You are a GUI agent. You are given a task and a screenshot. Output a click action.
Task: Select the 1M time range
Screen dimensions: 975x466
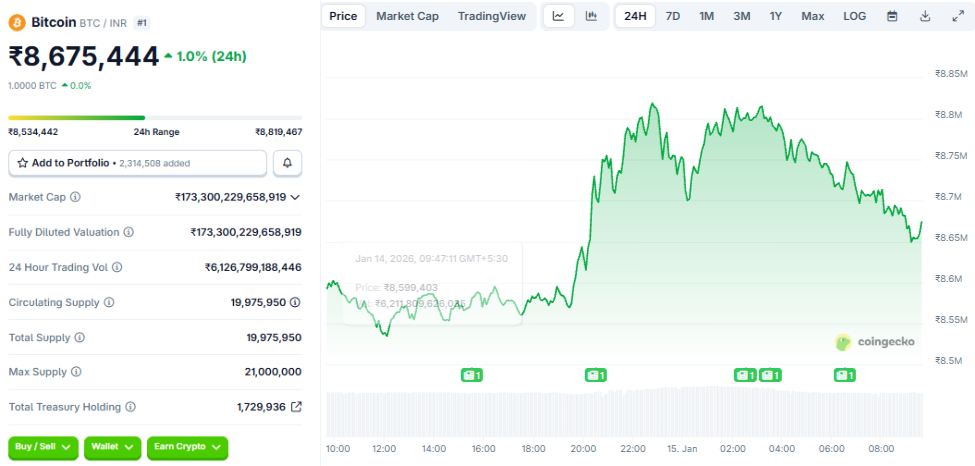point(706,16)
